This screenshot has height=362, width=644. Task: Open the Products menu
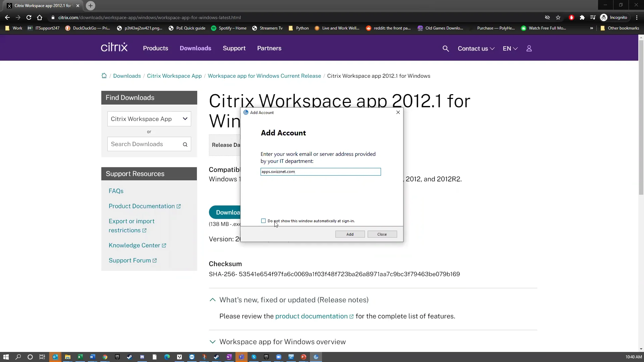155,48
